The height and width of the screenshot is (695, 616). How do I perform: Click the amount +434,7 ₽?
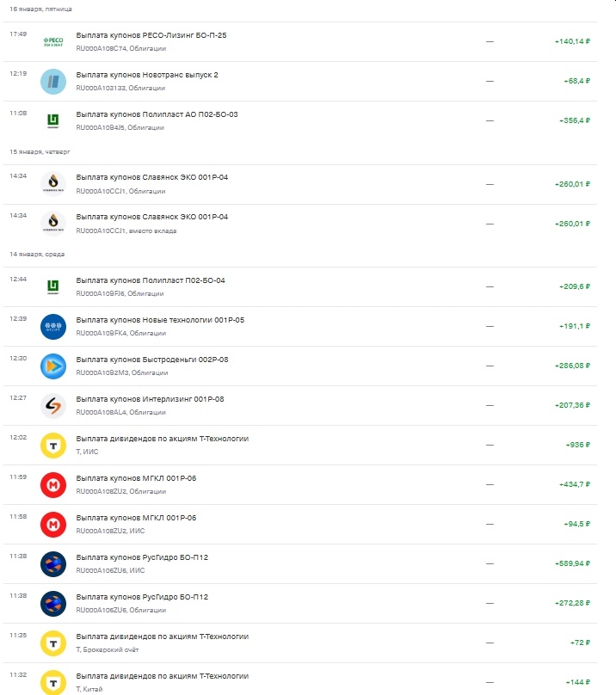point(575,484)
